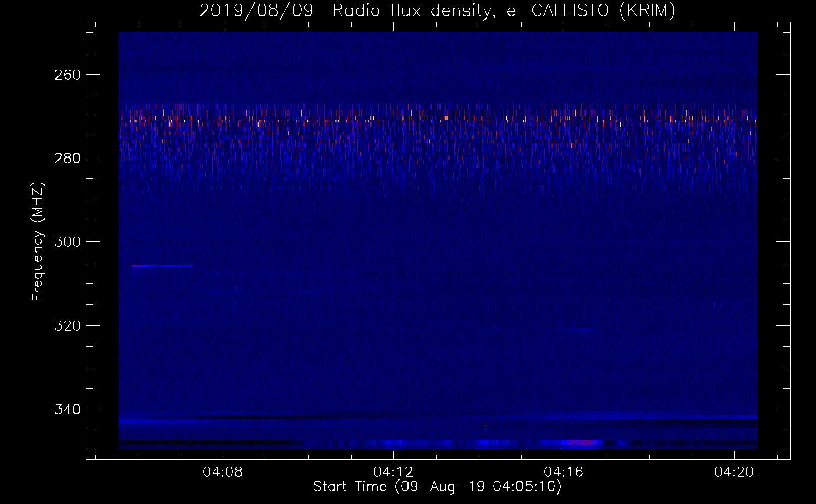Click the 04:20 time tick label
The image size is (816, 504).
734,472
